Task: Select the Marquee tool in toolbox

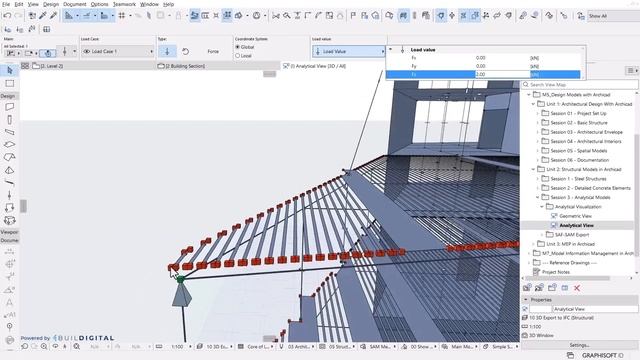Action: click(x=9, y=83)
